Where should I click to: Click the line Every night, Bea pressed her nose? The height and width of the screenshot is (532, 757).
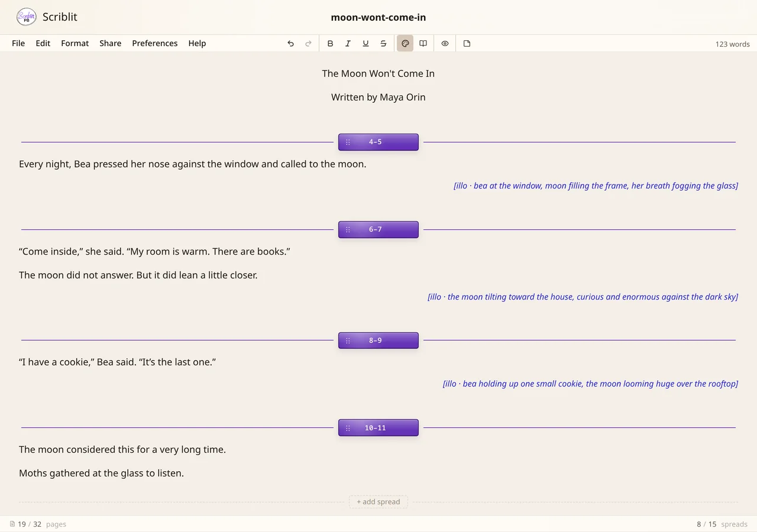click(193, 164)
